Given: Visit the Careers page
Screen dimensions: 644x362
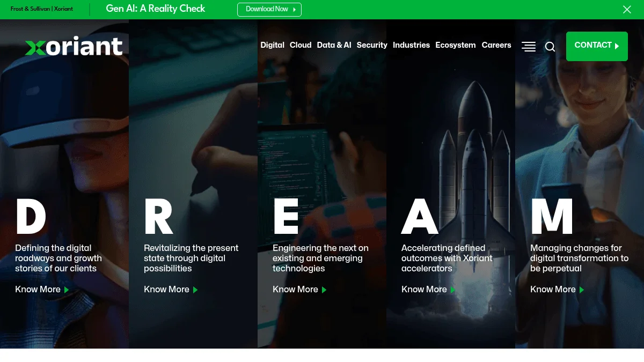Looking at the screenshot, I should coord(496,45).
